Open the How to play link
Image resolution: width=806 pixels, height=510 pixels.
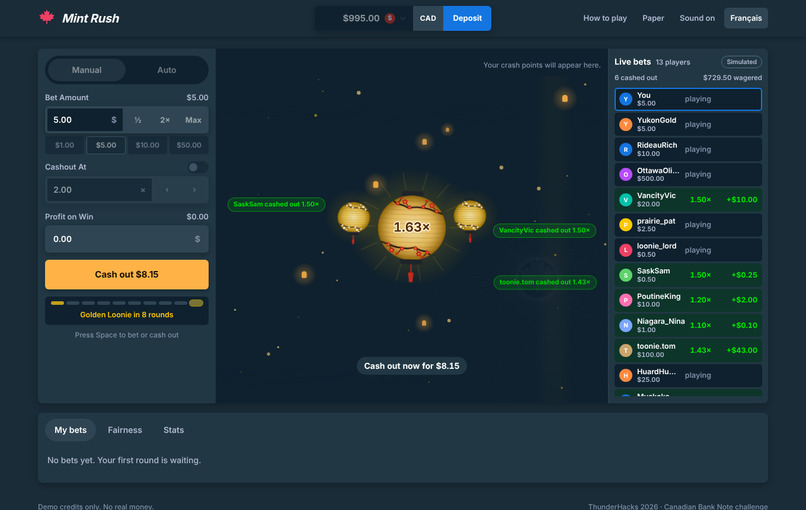pyautogui.click(x=604, y=18)
